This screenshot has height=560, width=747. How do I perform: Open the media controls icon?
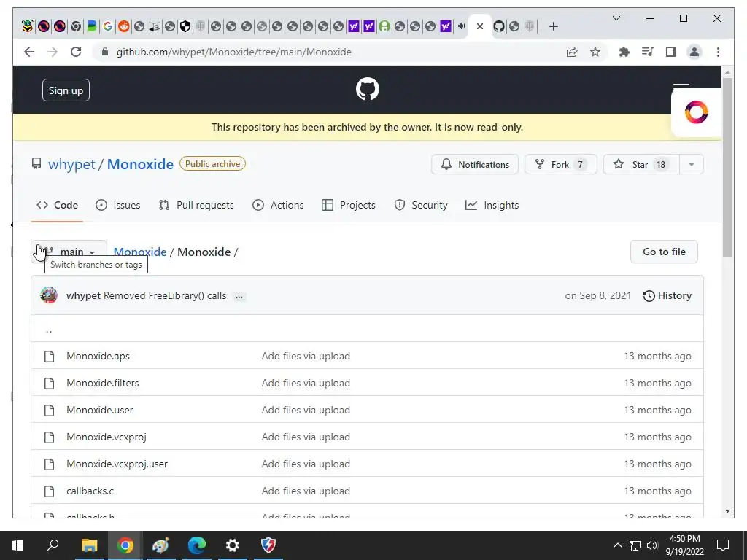648,52
